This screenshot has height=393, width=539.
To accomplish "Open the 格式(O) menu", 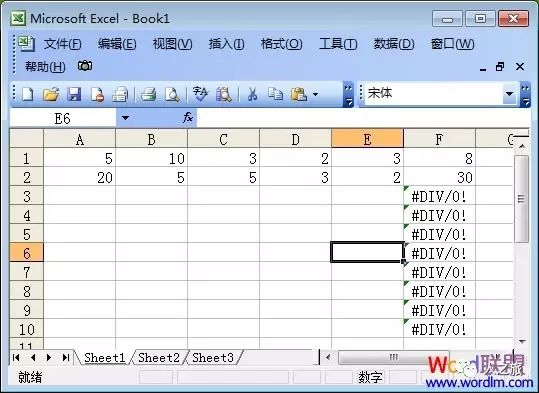I will click(281, 44).
